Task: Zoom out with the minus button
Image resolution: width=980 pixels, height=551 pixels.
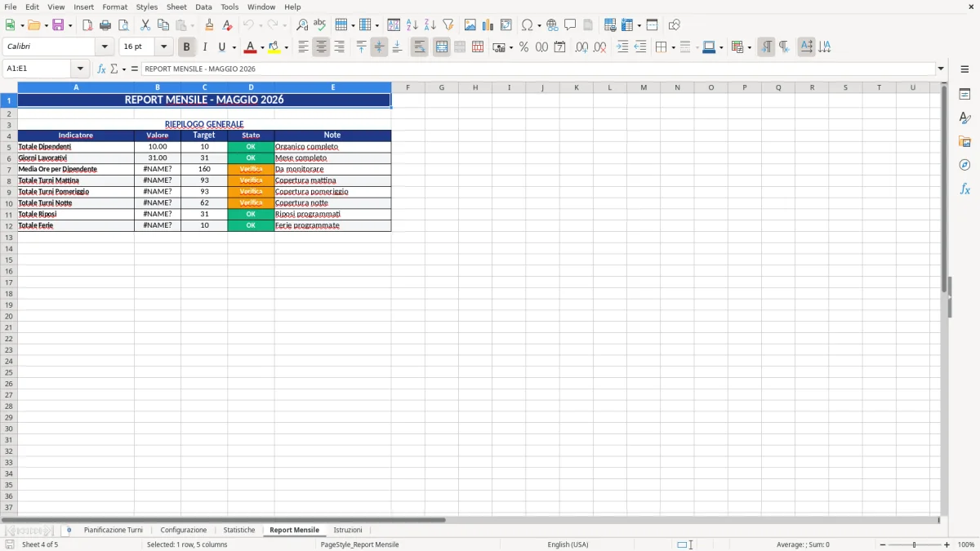Action: (x=883, y=544)
